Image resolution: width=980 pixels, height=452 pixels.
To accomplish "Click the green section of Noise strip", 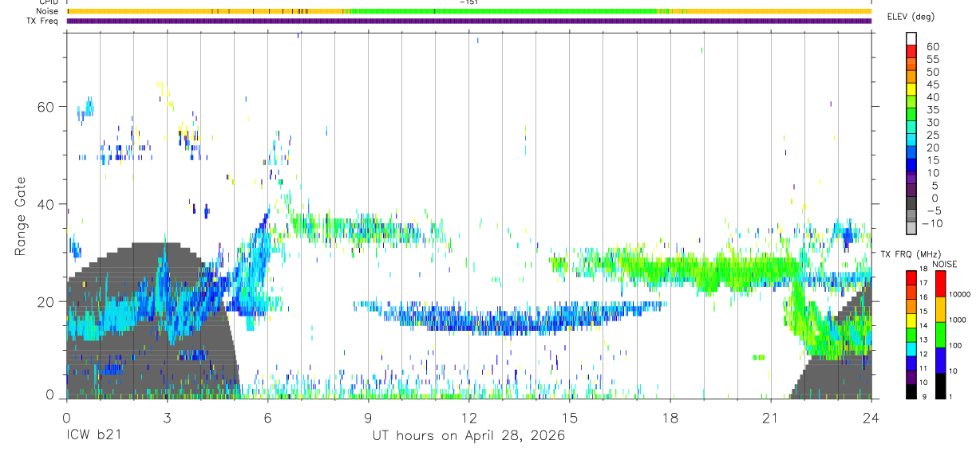I will pos(503,11).
